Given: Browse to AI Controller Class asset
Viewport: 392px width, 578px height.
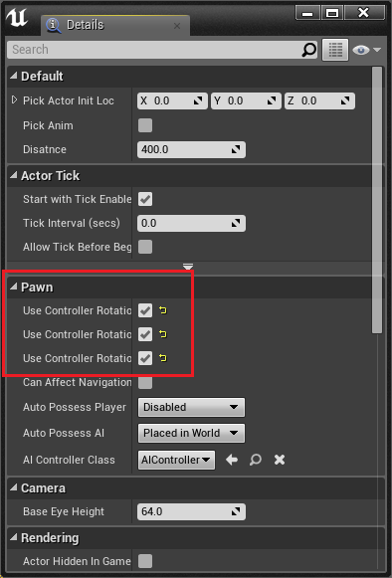Looking at the screenshot, I should 255,460.
